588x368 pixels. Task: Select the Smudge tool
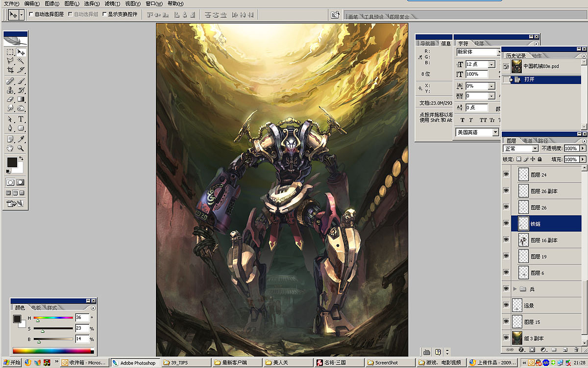(10, 108)
